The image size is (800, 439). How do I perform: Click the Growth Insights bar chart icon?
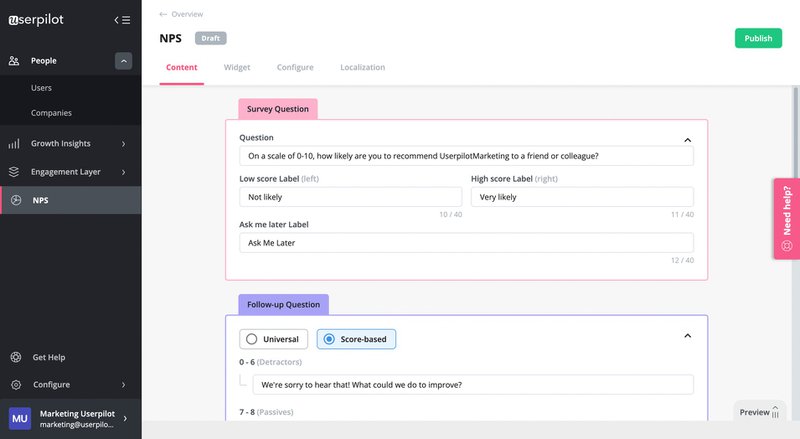pyautogui.click(x=14, y=143)
